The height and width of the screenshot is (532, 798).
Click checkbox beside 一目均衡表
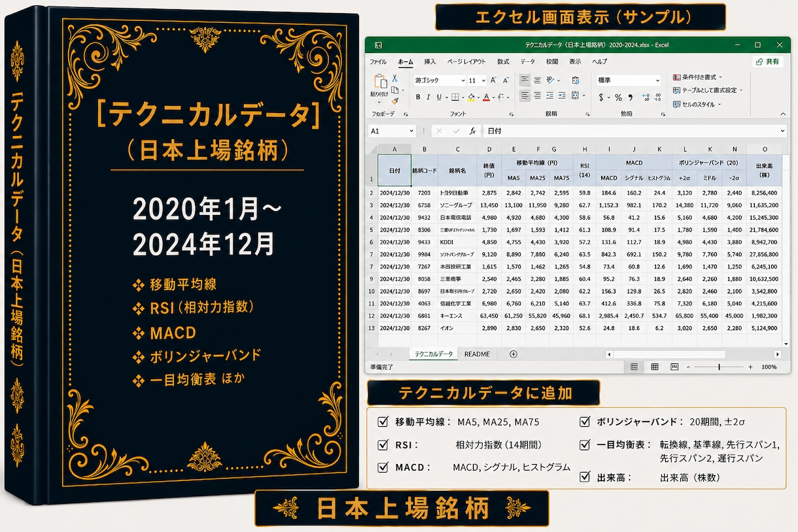pos(585,444)
